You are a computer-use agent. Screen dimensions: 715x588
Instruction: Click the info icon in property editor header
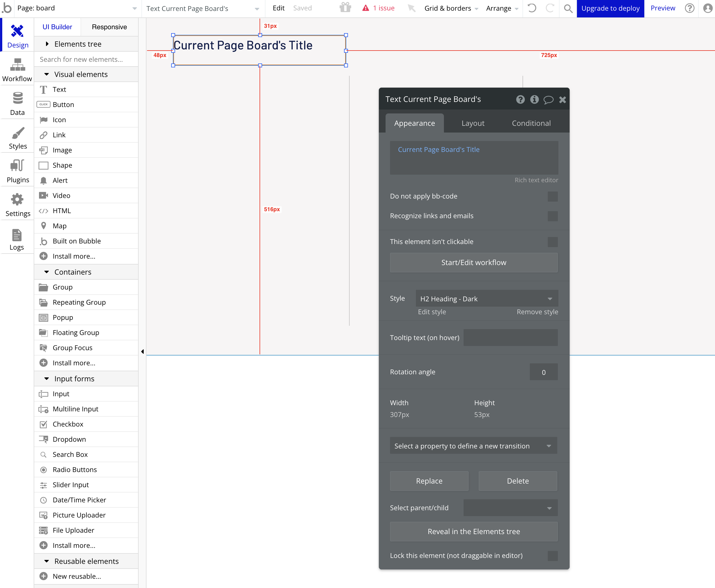pyautogui.click(x=534, y=100)
